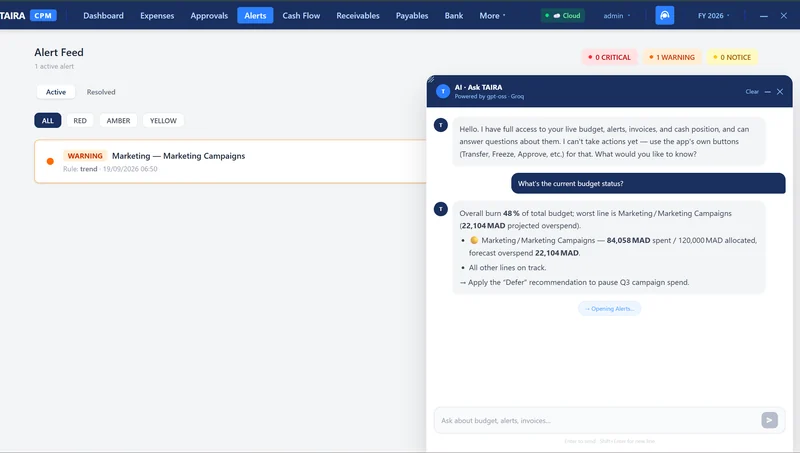Viewport: 800px width, 453px height.
Task: Switch to Cash Flow view
Action: pos(302,15)
